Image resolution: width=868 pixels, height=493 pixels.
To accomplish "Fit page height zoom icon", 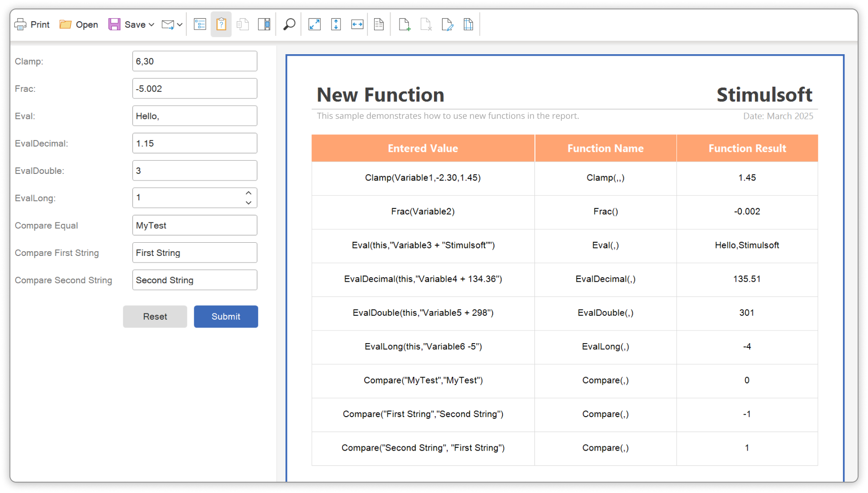I will coord(336,25).
